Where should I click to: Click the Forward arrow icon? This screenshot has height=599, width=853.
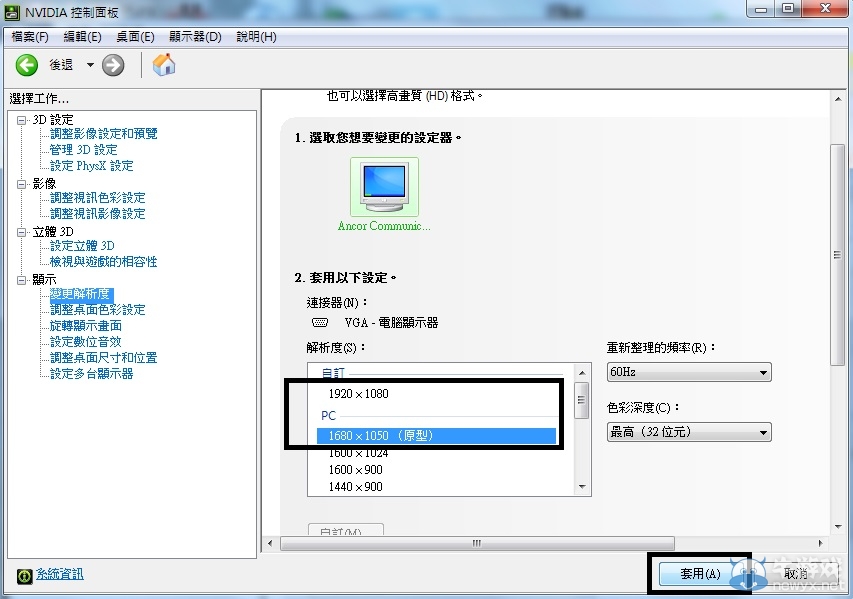click(113, 65)
